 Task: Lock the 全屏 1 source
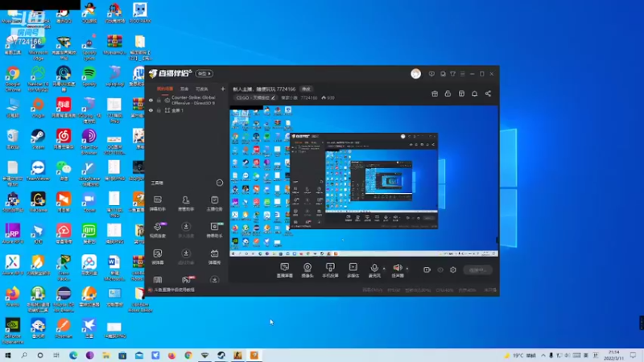tap(159, 110)
